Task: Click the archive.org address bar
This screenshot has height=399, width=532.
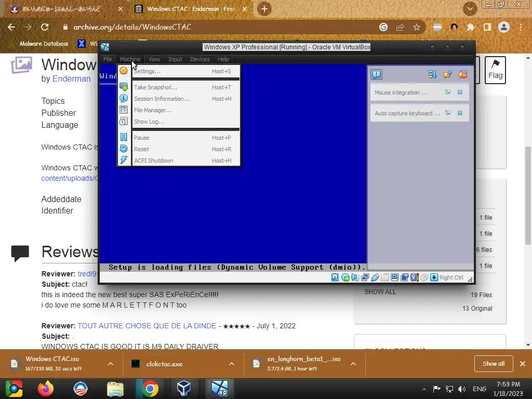Action: coord(217,27)
